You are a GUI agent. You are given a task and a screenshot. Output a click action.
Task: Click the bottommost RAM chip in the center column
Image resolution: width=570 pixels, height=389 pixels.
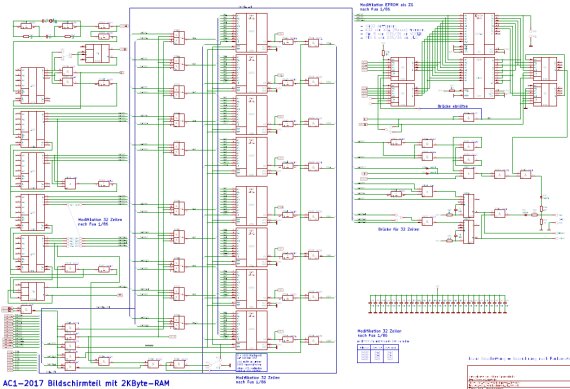[252, 330]
